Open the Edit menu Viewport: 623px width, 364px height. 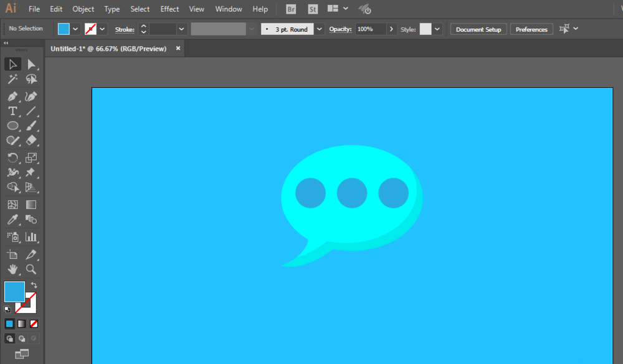tap(56, 9)
